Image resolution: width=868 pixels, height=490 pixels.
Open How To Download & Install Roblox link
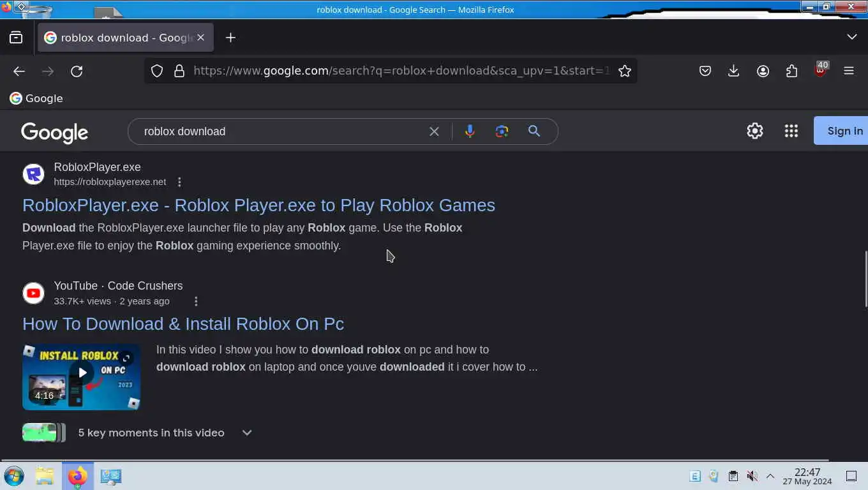183,323
